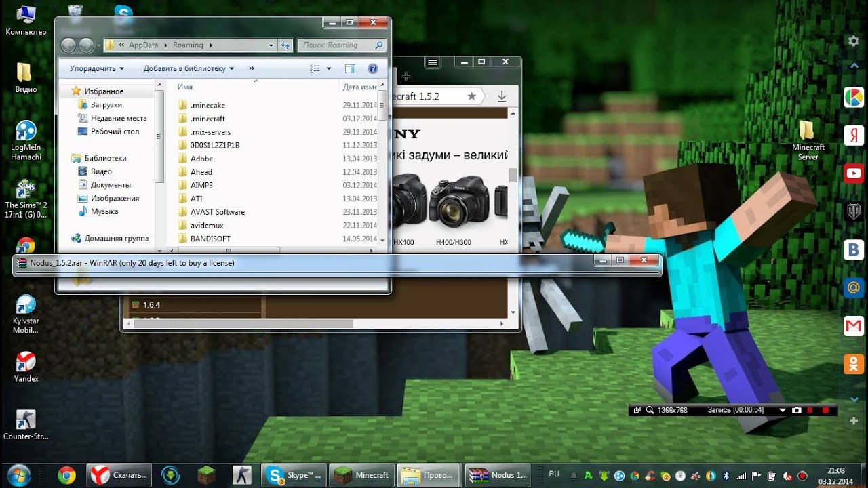Screen dimensions: 868x488
Task: Switch to Skype taskbar button
Action: point(294,475)
